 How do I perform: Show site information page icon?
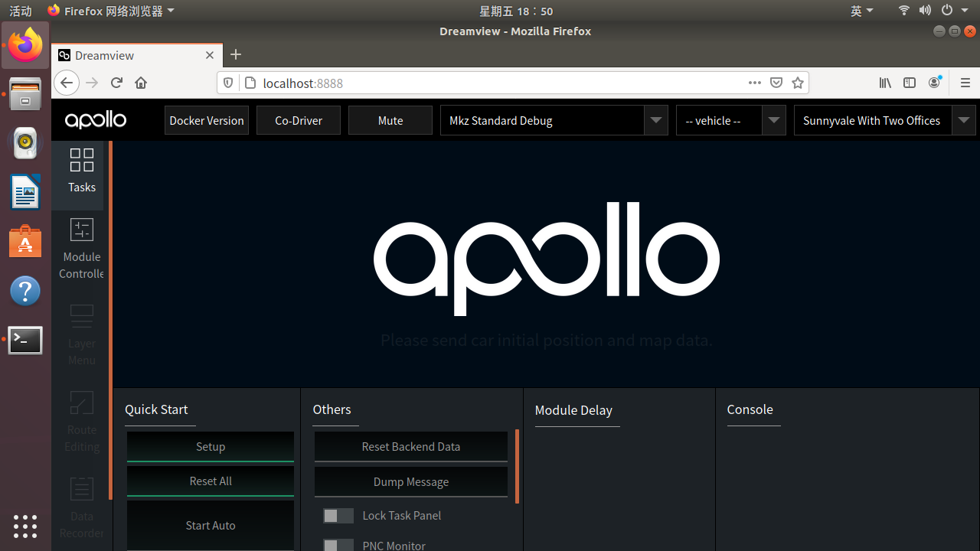[250, 83]
